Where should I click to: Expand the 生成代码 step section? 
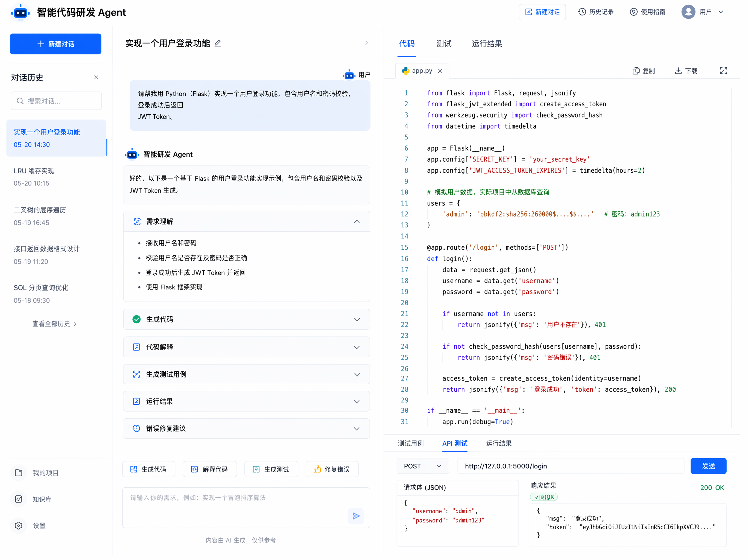point(247,319)
